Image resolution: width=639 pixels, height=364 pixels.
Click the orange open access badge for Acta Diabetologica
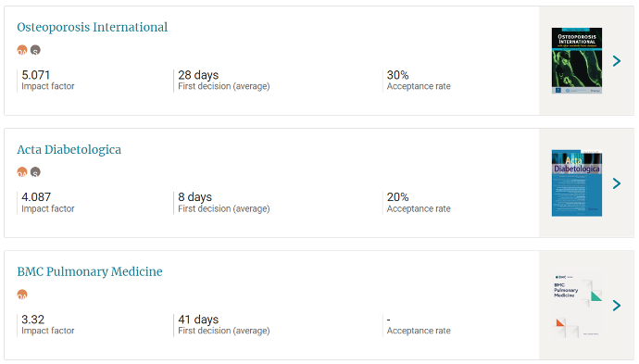(x=22, y=172)
